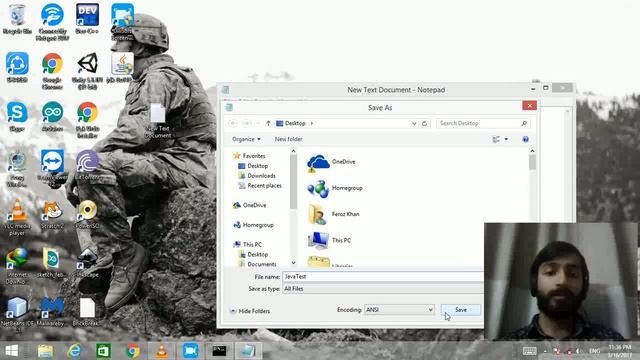
Task: Open Internet Explorer from the taskbar
Action: coord(74,351)
